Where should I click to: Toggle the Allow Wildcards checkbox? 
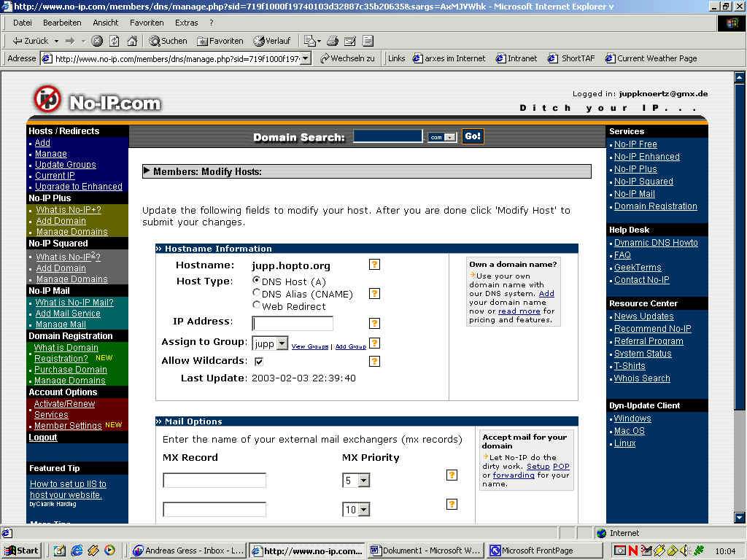[x=259, y=361]
